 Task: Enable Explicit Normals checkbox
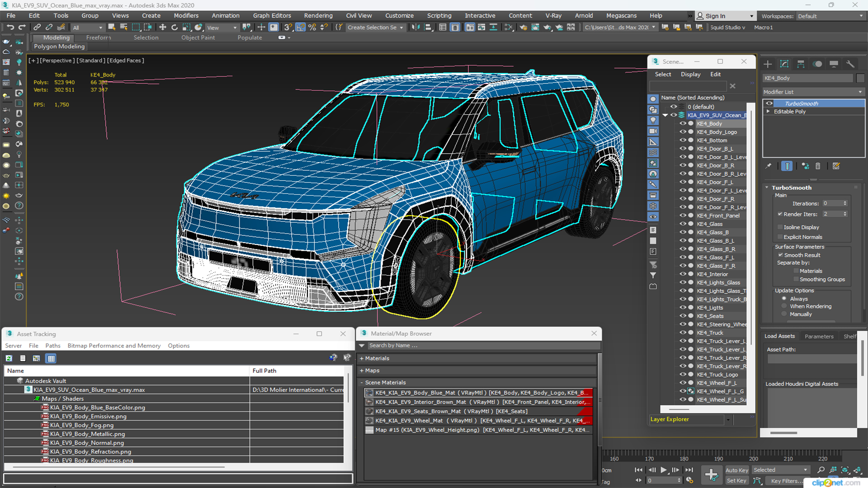[x=780, y=237]
